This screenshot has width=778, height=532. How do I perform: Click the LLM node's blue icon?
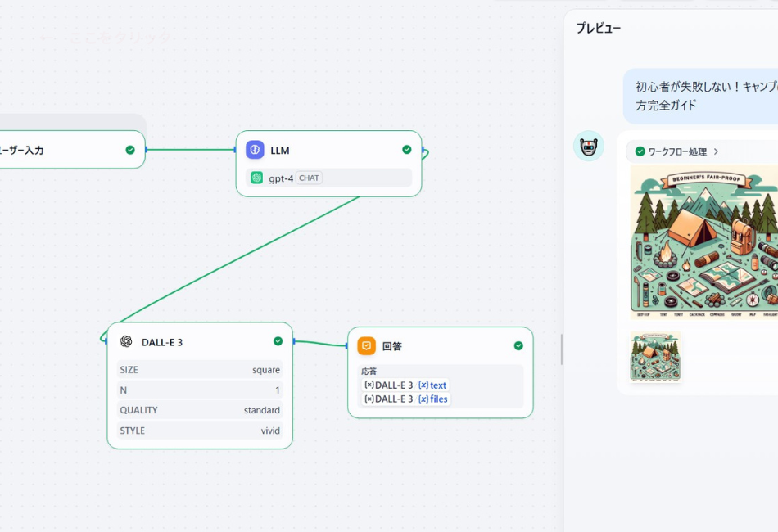[x=255, y=150]
